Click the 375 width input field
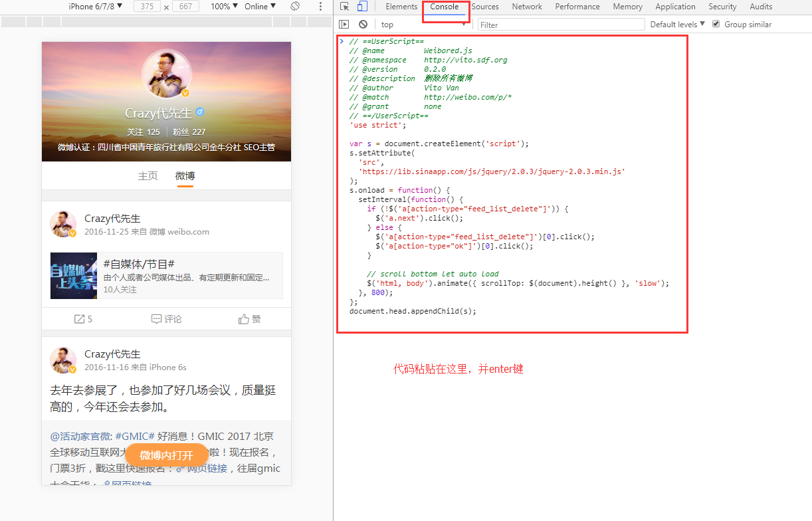Screen dimensions: 812x521 pyautogui.click(x=147, y=7)
